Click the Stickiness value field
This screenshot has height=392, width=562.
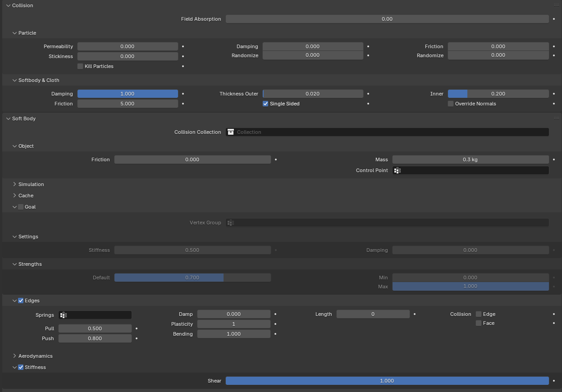point(128,56)
